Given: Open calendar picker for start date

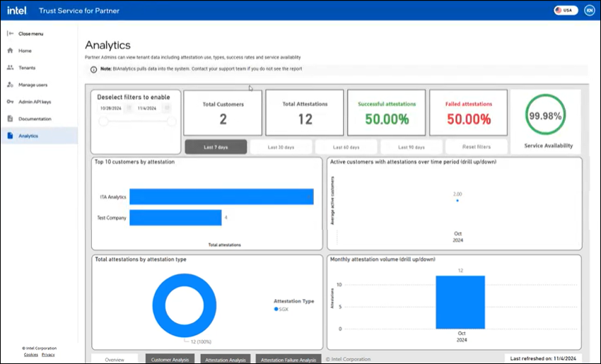Looking at the screenshot, I should click(129, 108).
